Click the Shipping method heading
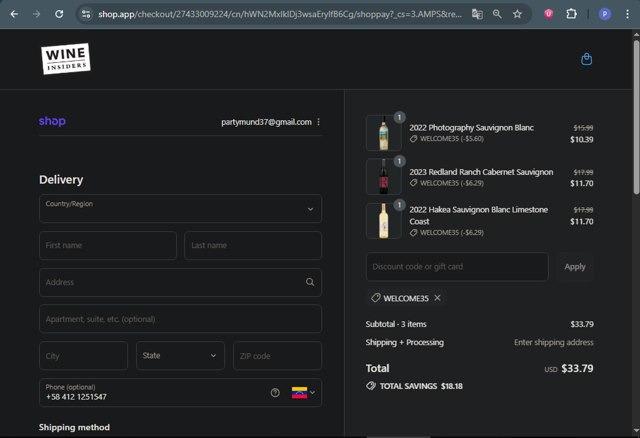The image size is (640, 438). [74, 427]
